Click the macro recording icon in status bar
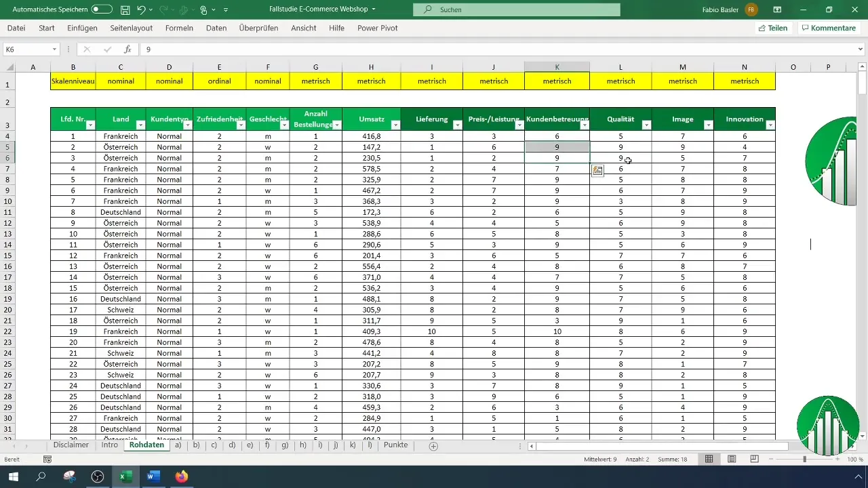Viewport: 868px width, 488px height. pos(47,460)
